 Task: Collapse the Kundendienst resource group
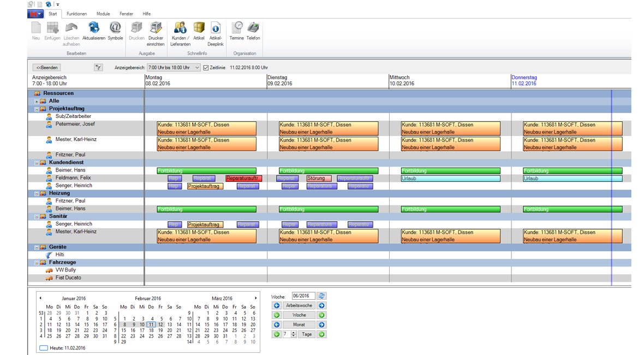pos(37,163)
